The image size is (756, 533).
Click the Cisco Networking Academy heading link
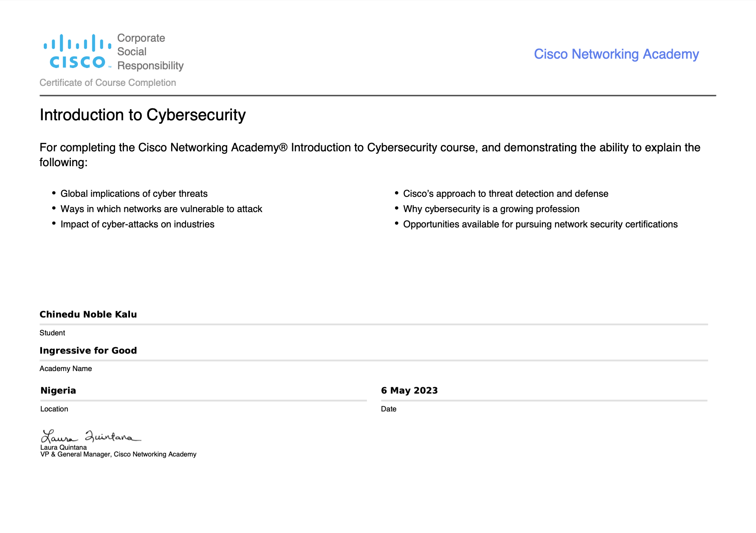pyautogui.click(x=616, y=54)
